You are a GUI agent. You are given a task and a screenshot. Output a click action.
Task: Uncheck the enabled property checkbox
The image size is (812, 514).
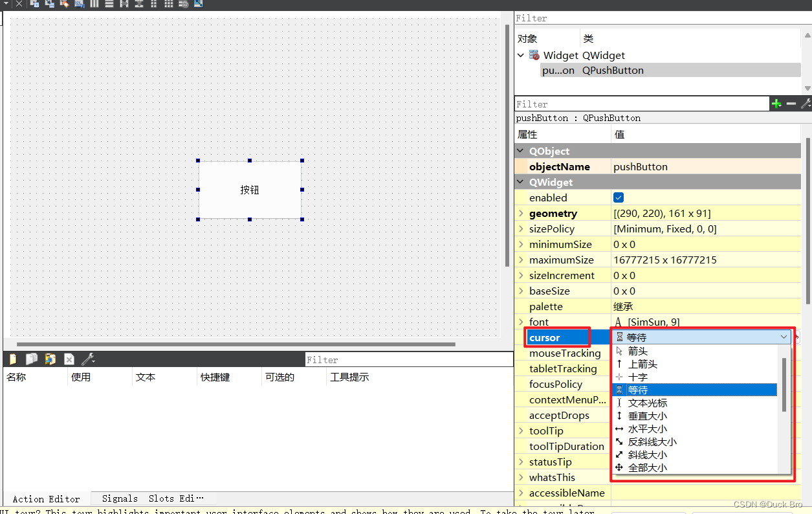click(619, 197)
